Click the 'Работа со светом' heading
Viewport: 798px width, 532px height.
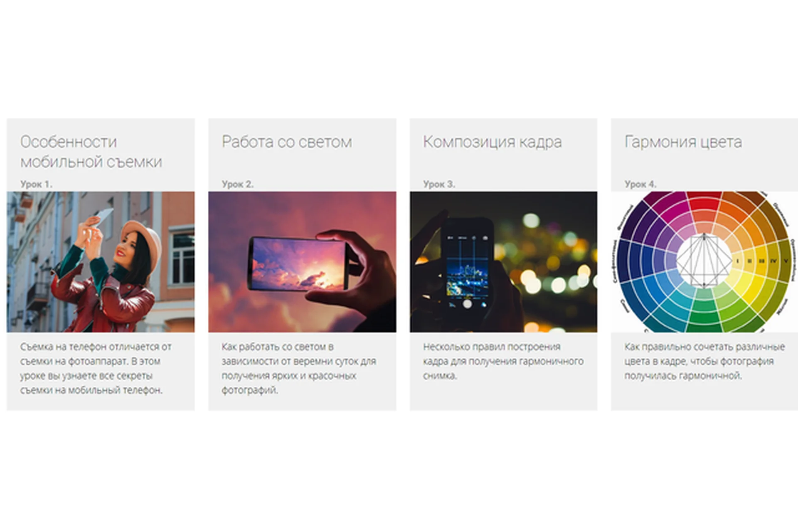(x=287, y=142)
